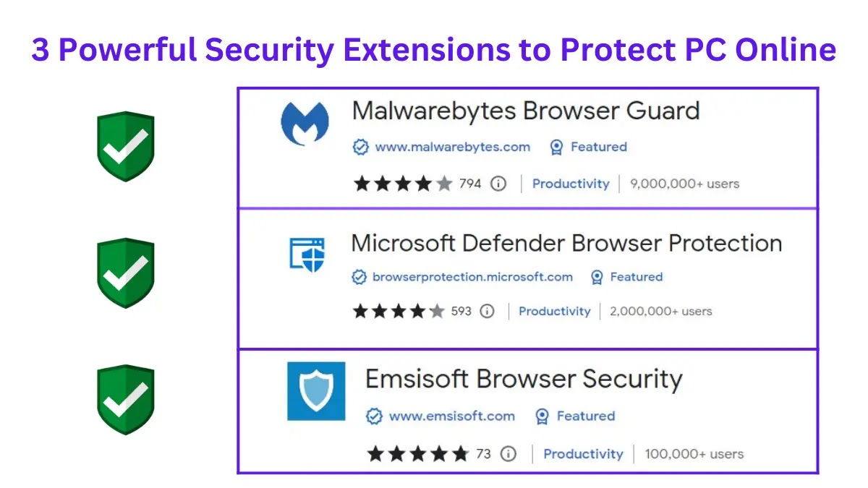The width and height of the screenshot is (868, 488).
Task: Click the middle green checkmark shield
Action: pyautogui.click(x=126, y=273)
